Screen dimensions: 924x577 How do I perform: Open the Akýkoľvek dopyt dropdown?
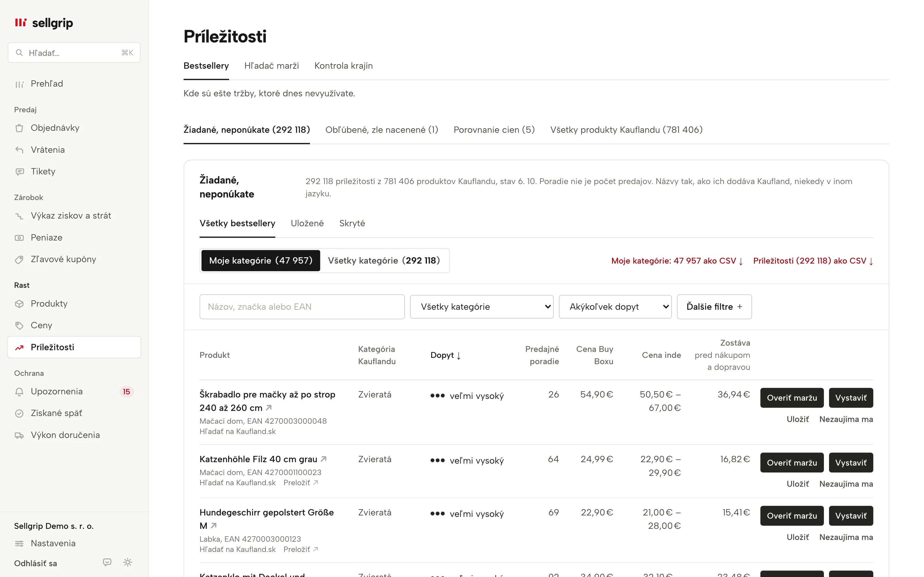coord(615,307)
